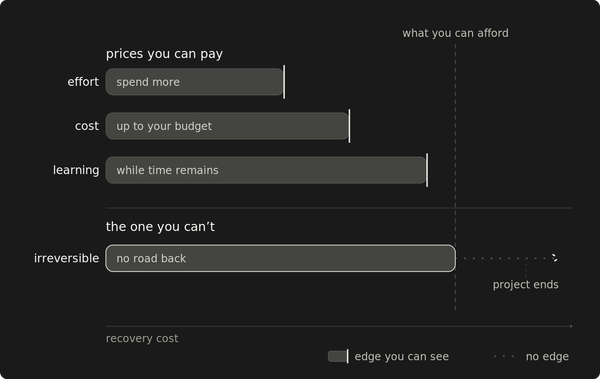The image size is (600, 379).
Task: Click the legend swatch for edge you can see
Action: click(338, 356)
